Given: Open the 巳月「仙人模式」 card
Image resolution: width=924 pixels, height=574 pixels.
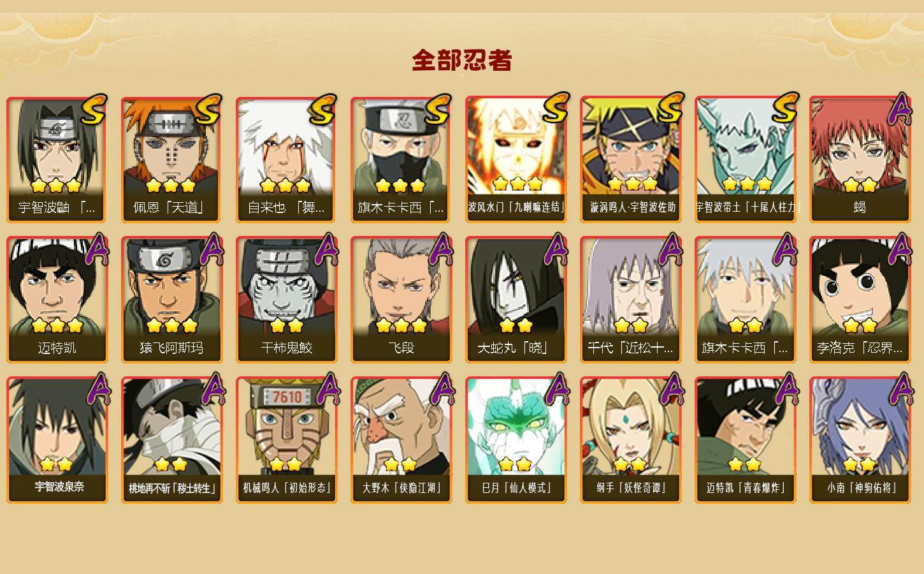Looking at the screenshot, I should pyautogui.click(x=516, y=440).
